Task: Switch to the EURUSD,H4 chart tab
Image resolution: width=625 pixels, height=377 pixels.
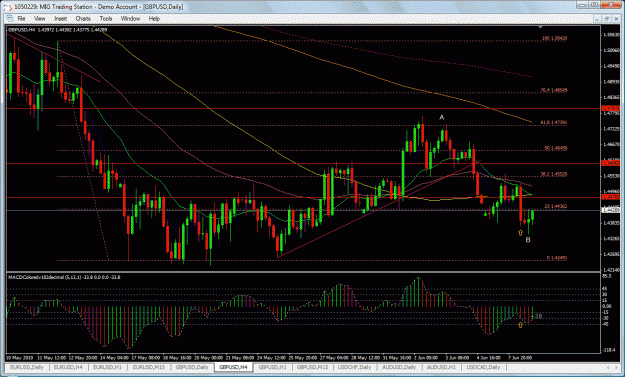Action: [68, 367]
